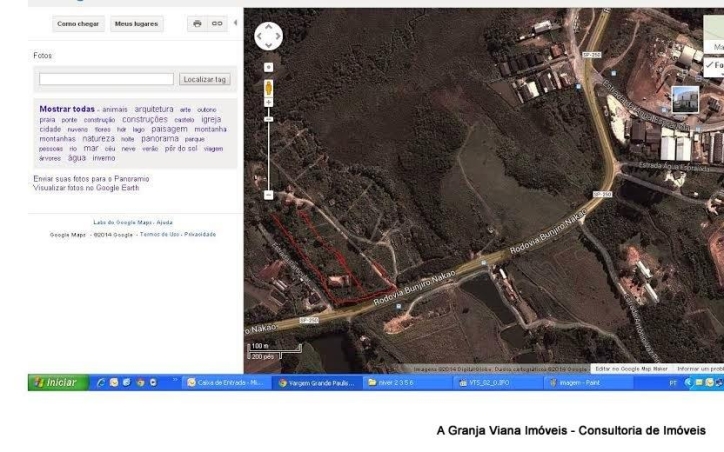
Task: Select the arquitetura tag
Action: click(154, 109)
